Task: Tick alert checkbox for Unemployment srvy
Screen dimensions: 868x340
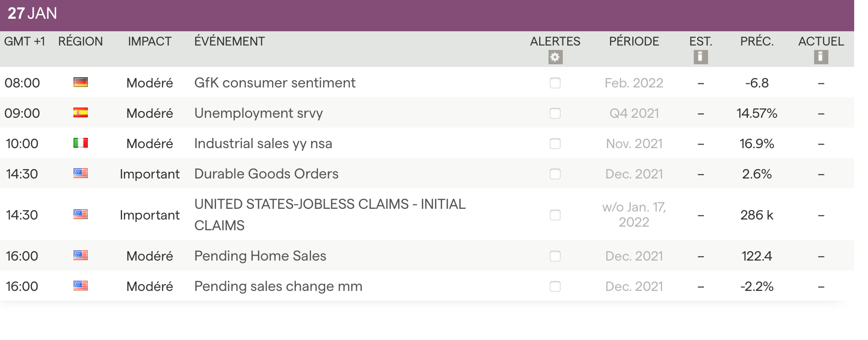Action: coord(555,113)
